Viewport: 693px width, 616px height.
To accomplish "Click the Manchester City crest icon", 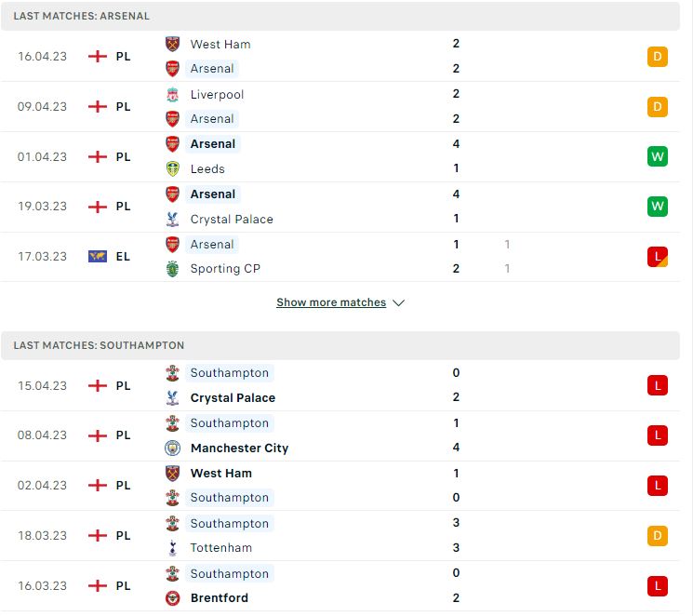I will (x=172, y=448).
